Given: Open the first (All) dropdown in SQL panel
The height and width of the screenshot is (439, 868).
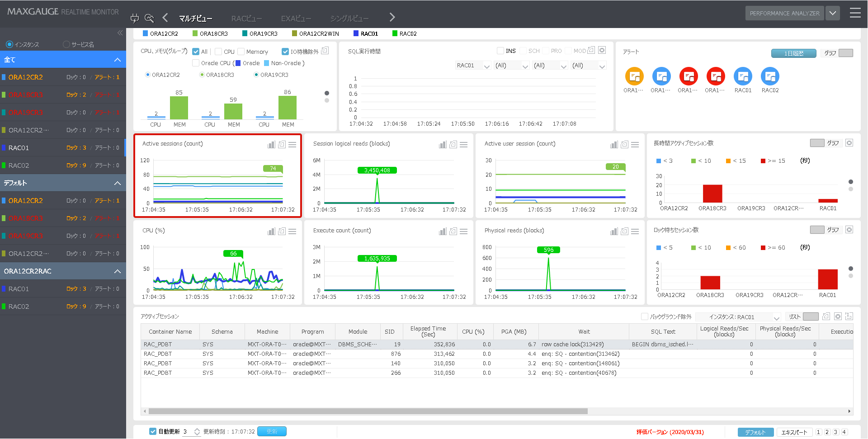Looking at the screenshot, I should 511,66.
